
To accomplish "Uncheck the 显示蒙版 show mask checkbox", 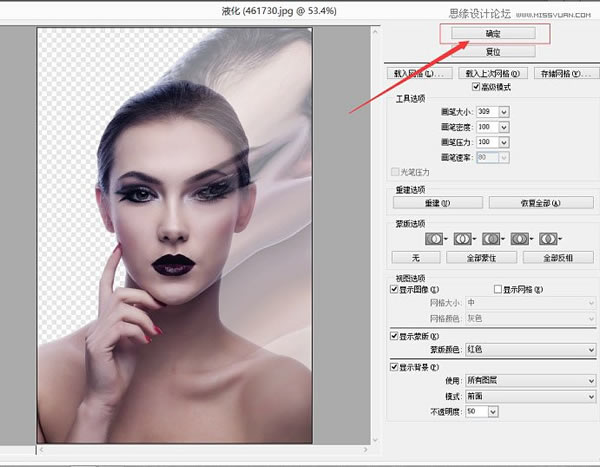I will (394, 336).
